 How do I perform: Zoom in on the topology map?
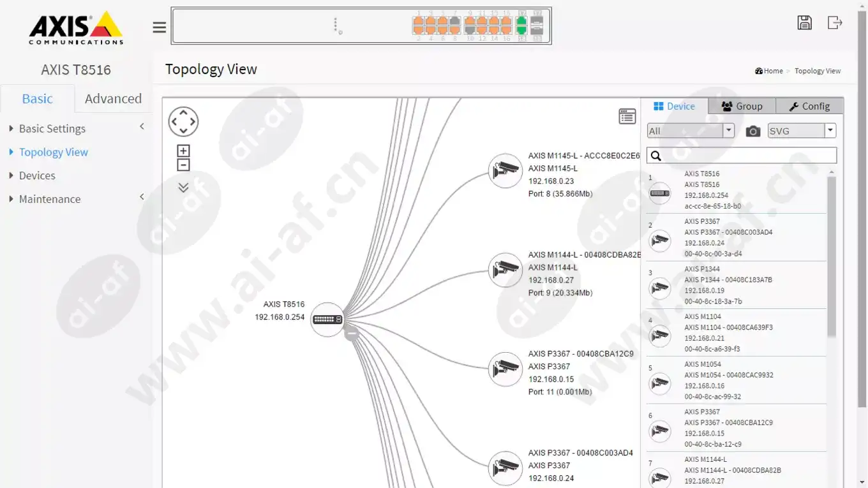point(183,151)
